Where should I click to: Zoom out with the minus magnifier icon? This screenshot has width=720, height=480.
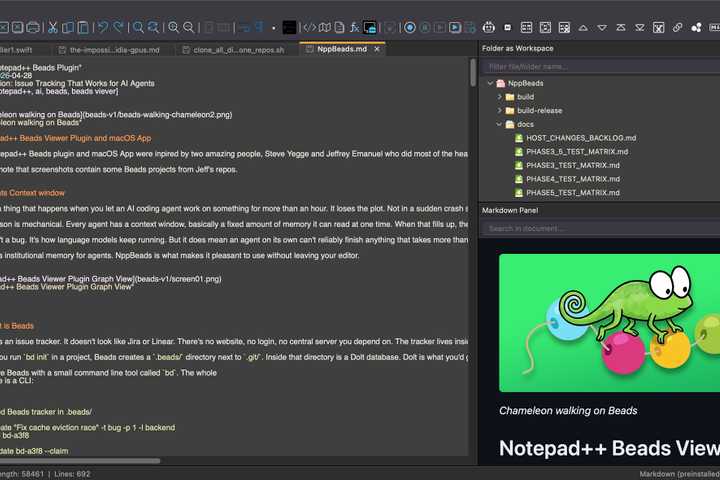coord(189,28)
